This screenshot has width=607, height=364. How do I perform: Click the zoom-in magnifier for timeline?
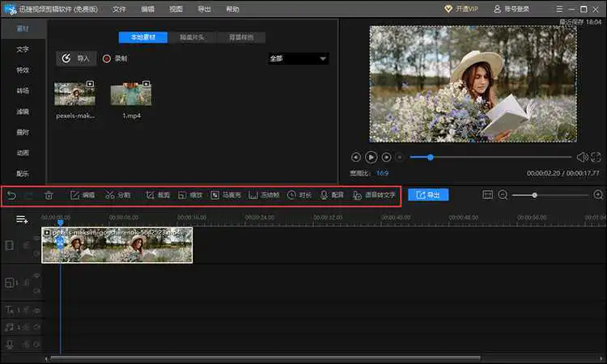click(x=598, y=195)
